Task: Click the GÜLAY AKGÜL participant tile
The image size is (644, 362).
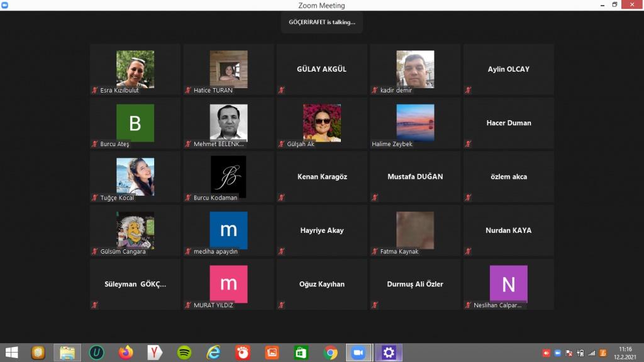Action: click(321, 69)
